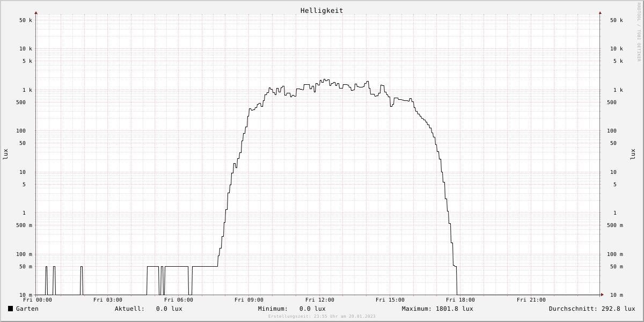Select the "1" label on the right axis
This screenshot has height=322, width=644.
tap(615, 213)
